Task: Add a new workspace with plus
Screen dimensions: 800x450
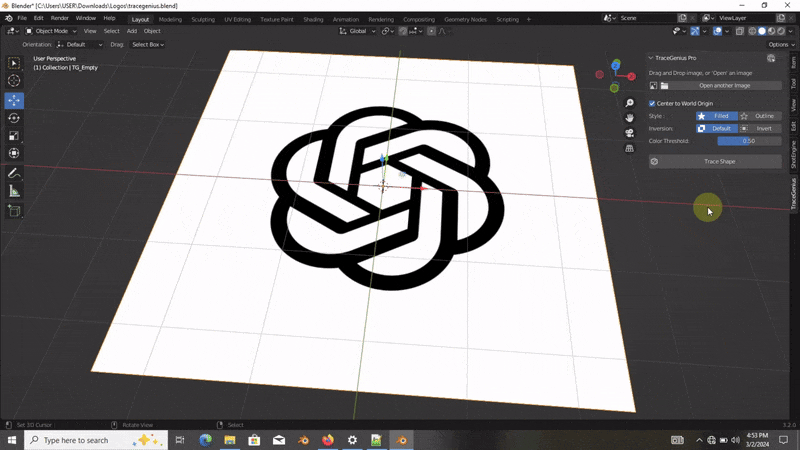Action: pos(529,19)
